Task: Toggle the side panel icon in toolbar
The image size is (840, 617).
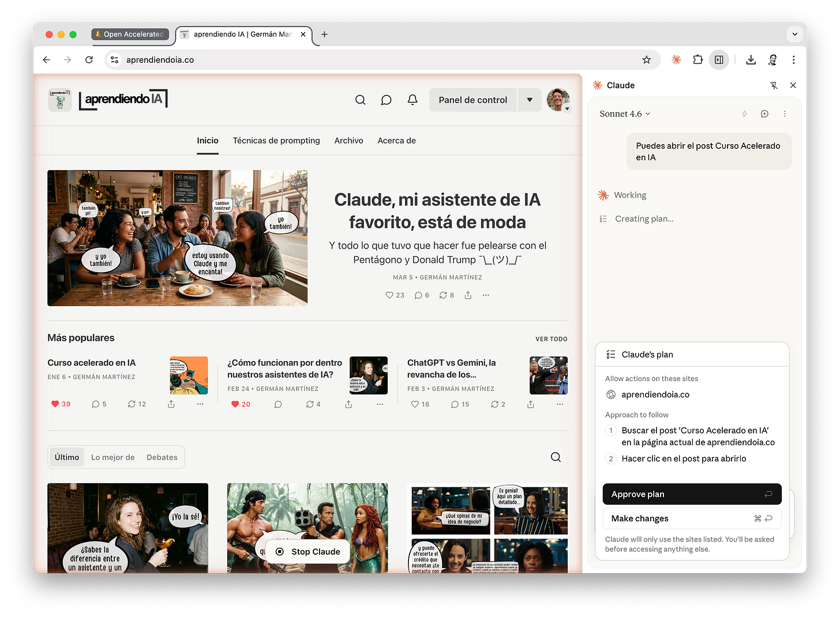Action: (x=719, y=59)
